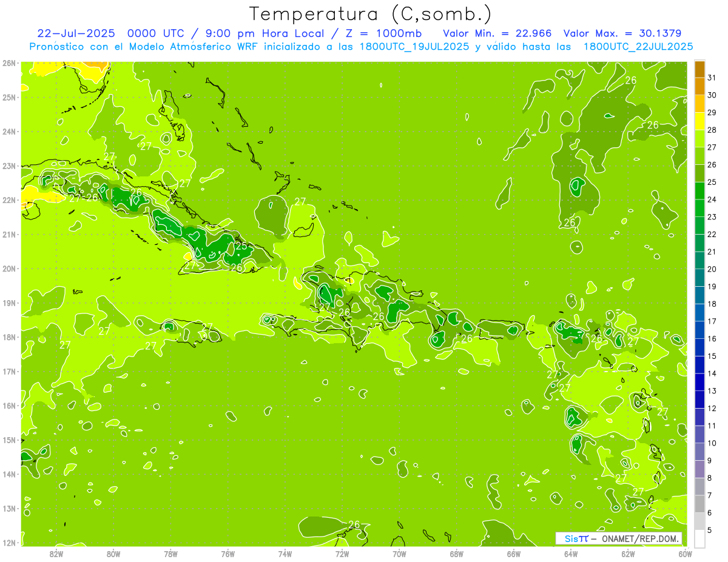The image size is (728, 562).
Task: Click the latitude label '18N'
Action: 9,336
